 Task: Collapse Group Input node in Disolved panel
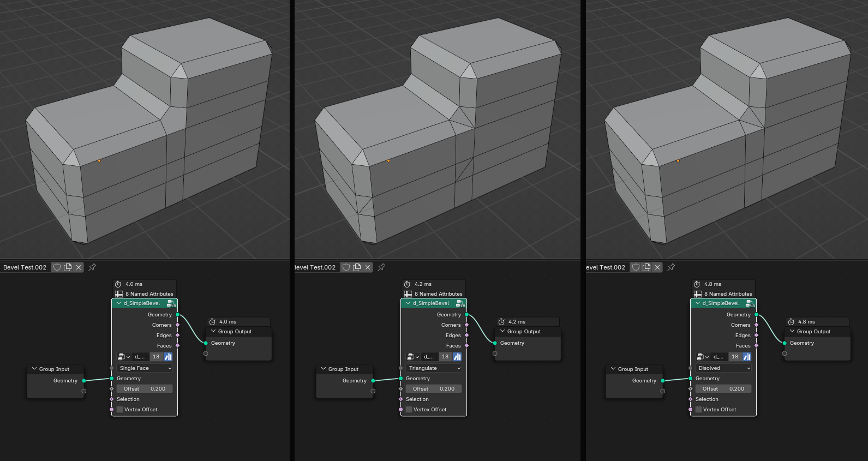click(613, 369)
